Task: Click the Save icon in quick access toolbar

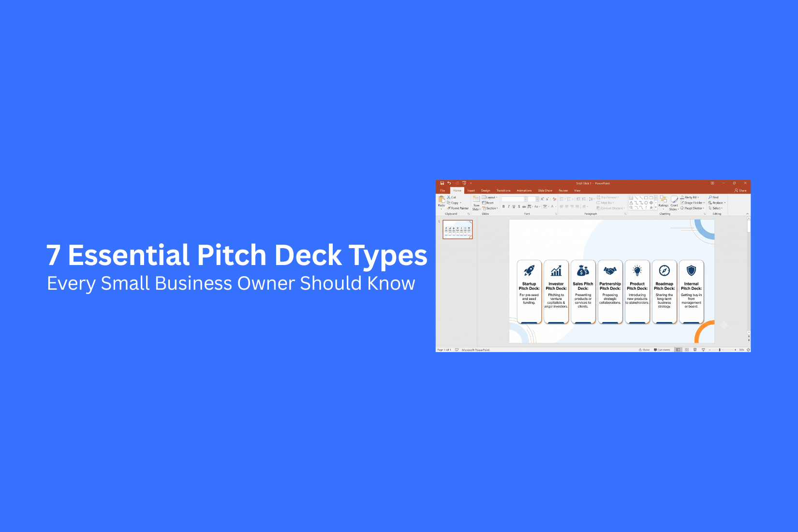Action: pos(442,183)
